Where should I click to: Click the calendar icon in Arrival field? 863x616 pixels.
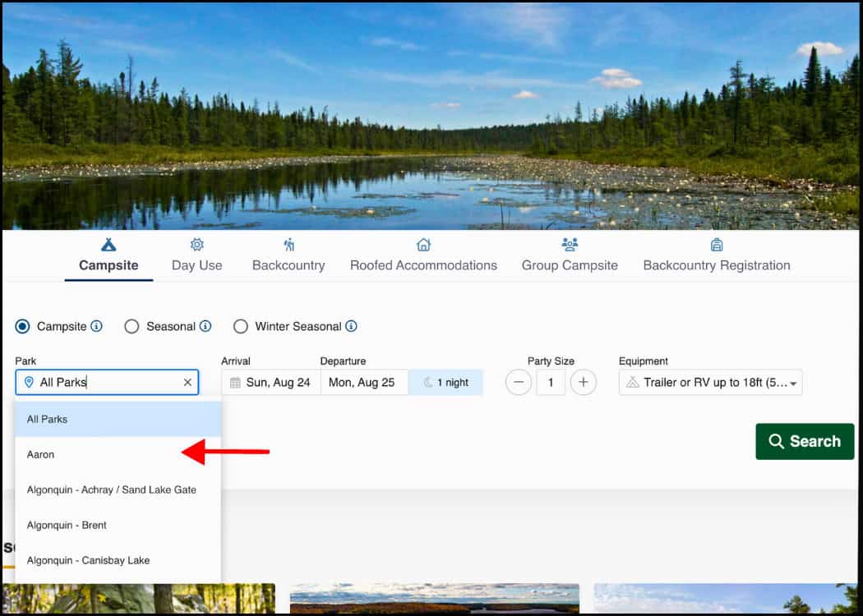point(235,383)
